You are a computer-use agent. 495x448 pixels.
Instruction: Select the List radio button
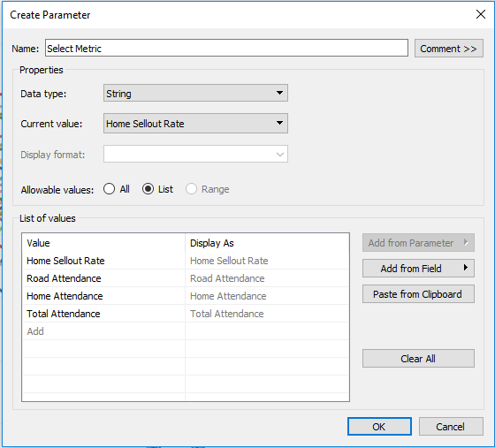pos(148,189)
